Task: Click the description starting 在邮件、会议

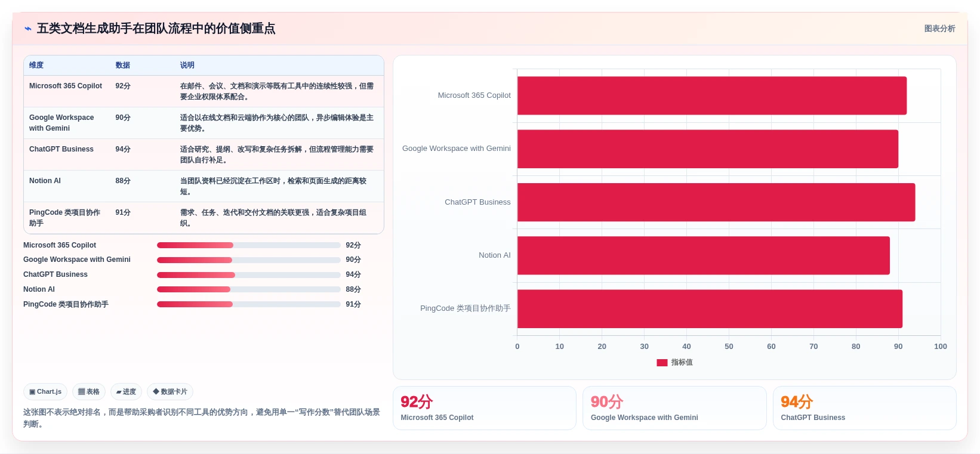Action: tap(277, 91)
